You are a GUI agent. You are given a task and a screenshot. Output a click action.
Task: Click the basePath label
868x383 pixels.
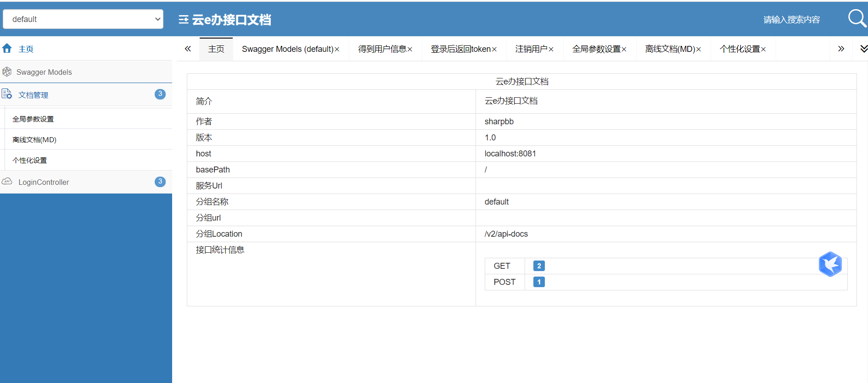(213, 170)
